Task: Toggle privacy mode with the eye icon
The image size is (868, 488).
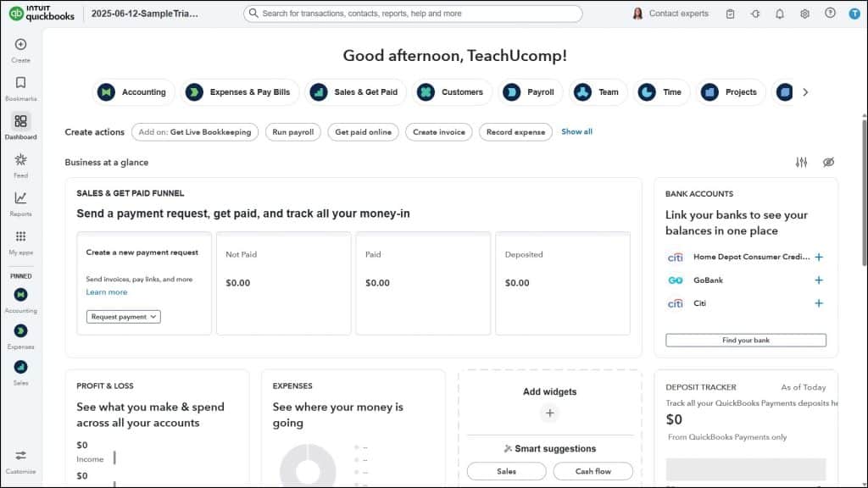Action: tap(828, 162)
